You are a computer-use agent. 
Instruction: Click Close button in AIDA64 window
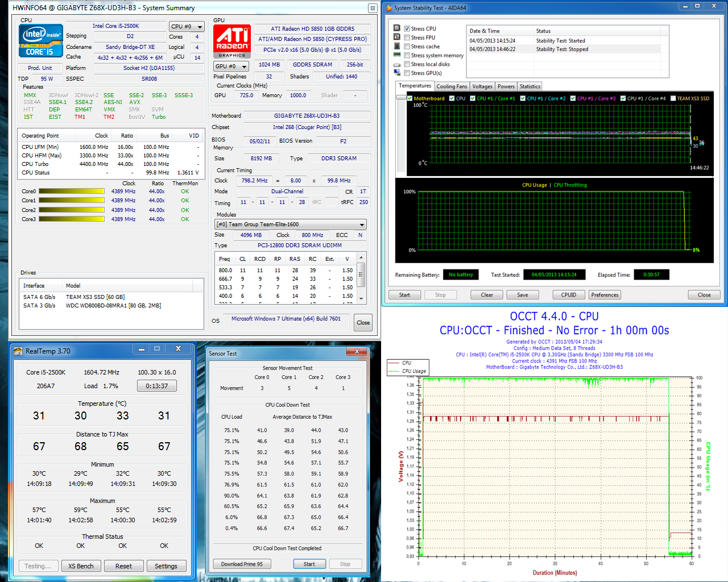(704, 295)
